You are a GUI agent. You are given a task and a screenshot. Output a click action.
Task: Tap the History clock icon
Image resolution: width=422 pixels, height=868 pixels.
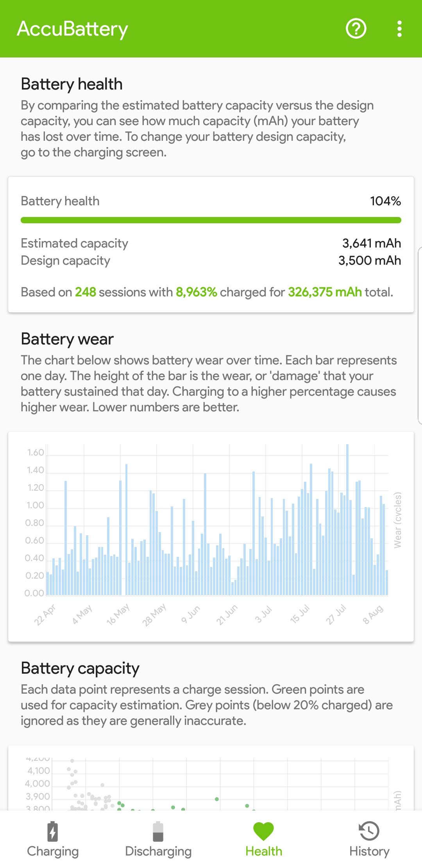(x=369, y=831)
